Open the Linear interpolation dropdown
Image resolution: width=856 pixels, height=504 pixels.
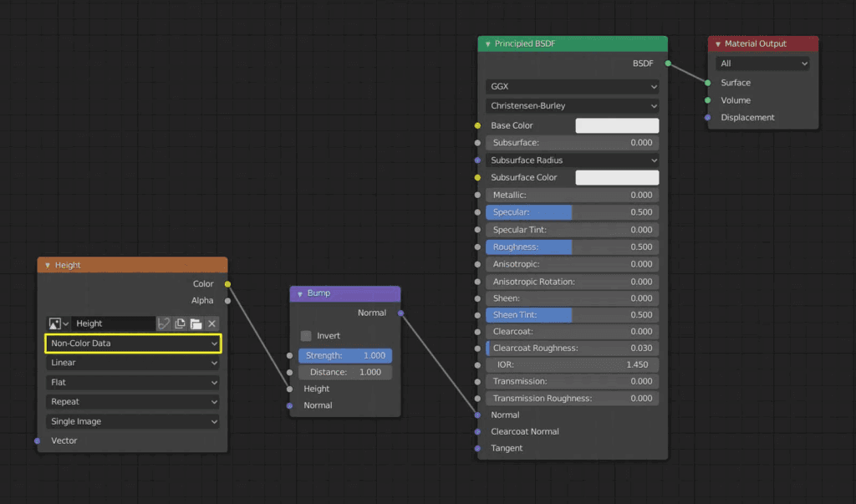[133, 363]
